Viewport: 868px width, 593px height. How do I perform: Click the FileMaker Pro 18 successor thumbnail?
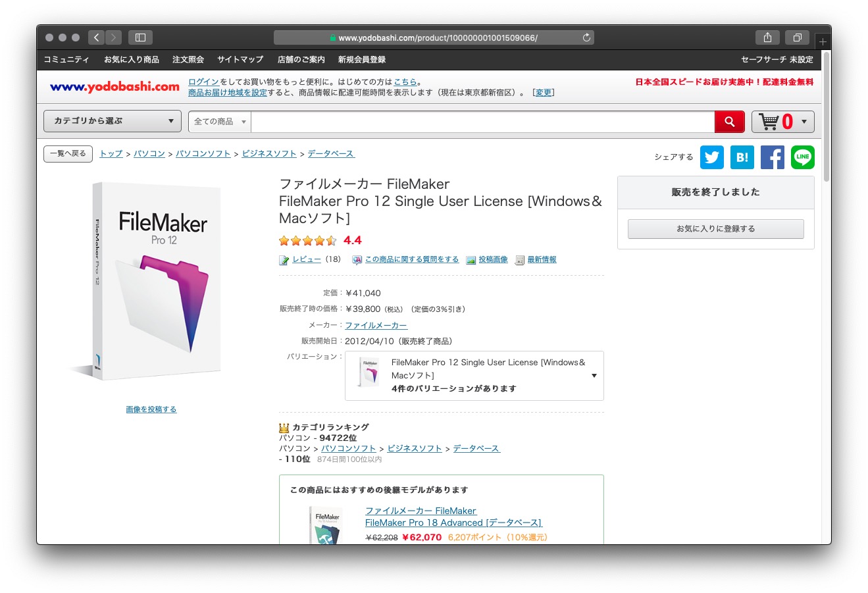tap(326, 525)
